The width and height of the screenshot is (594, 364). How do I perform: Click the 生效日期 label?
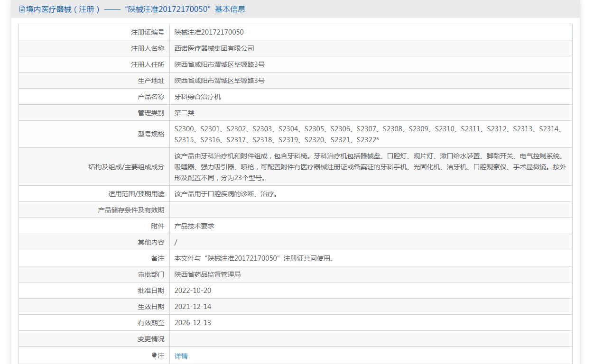151,307
